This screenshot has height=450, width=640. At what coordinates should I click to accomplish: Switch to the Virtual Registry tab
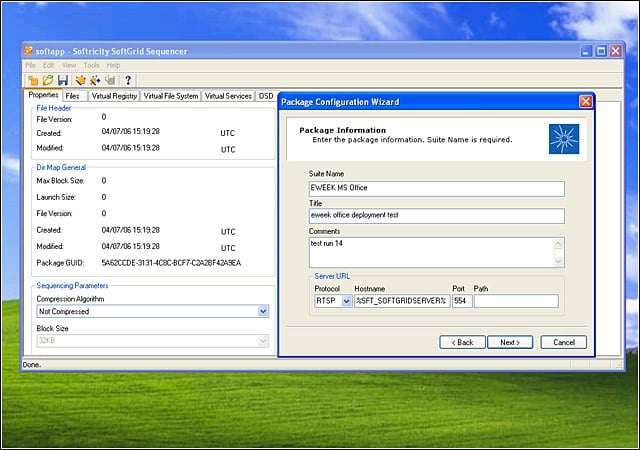114,96
